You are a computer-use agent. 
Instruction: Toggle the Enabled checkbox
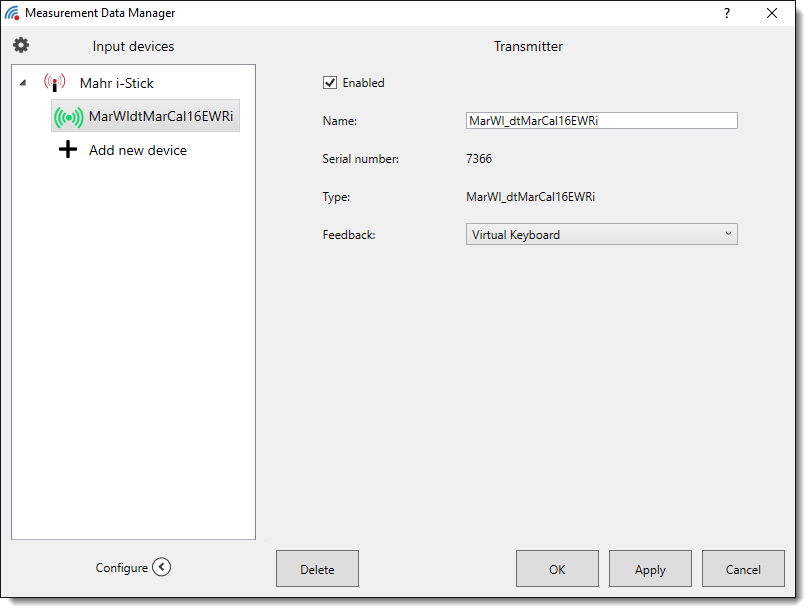point(330,83)
